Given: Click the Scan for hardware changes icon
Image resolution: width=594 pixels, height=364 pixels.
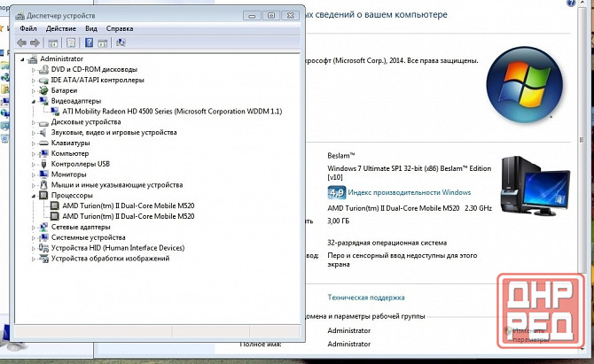Looking at the screenshot, I should click(x=121, y=43).
